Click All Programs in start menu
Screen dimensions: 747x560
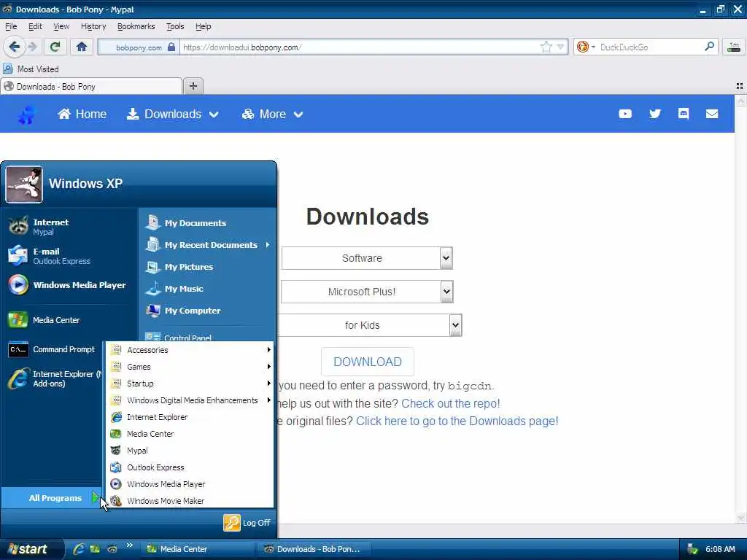[x=52, y=497]
